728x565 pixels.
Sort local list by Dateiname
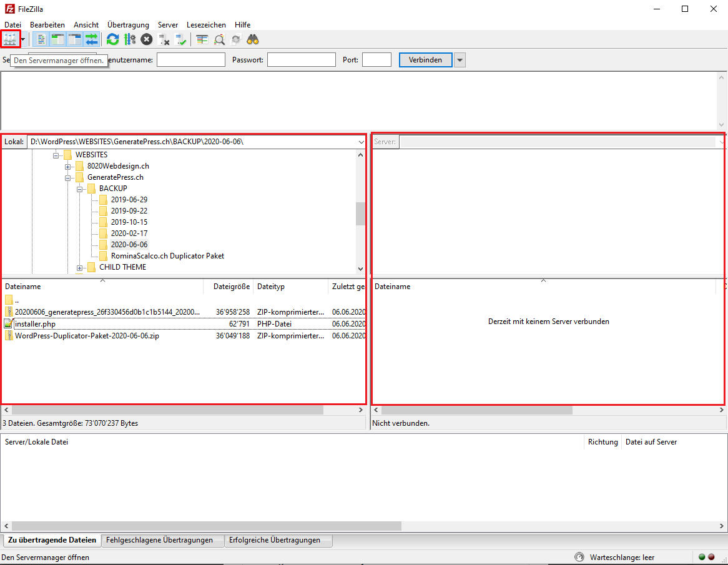click(x=102, y=287)
